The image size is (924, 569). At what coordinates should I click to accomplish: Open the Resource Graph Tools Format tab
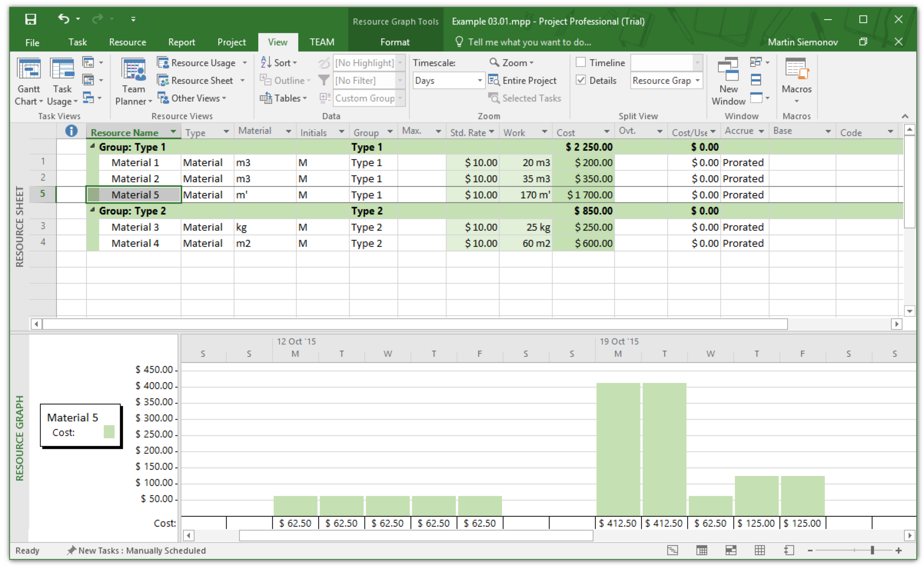pyautogui.click(x=395, y=42)
